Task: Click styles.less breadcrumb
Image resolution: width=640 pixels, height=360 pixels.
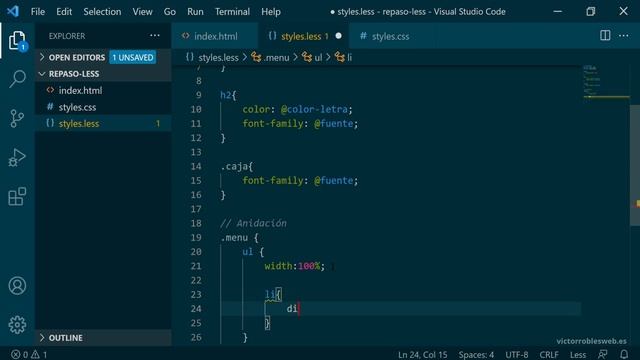Action: (x=218, y=58)
